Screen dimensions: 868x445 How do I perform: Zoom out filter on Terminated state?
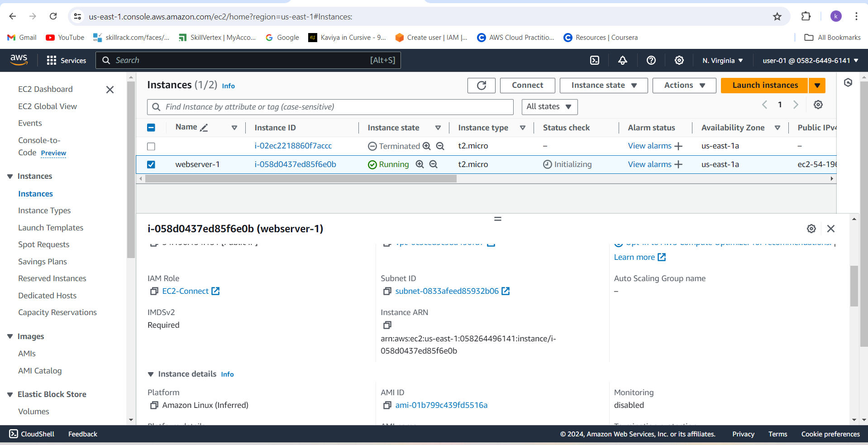click(440, 146)
